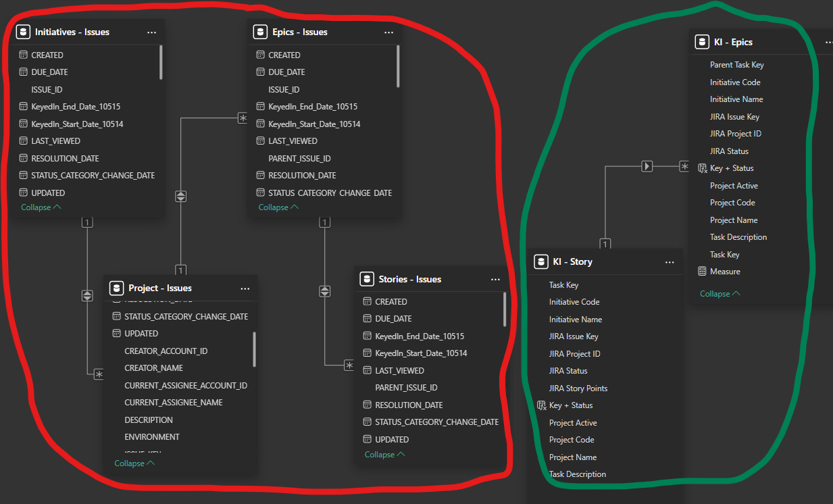Collapse the Initiatives - Issues table
The height and width of the screenshot is (504, 833).
(x=41, y=207)
